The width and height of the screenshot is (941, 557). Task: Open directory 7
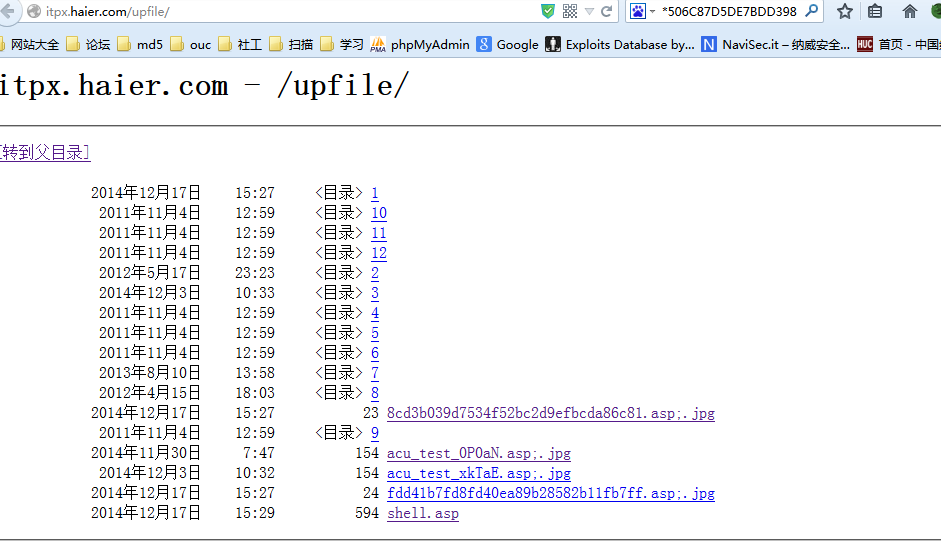(x=374, y=373)
